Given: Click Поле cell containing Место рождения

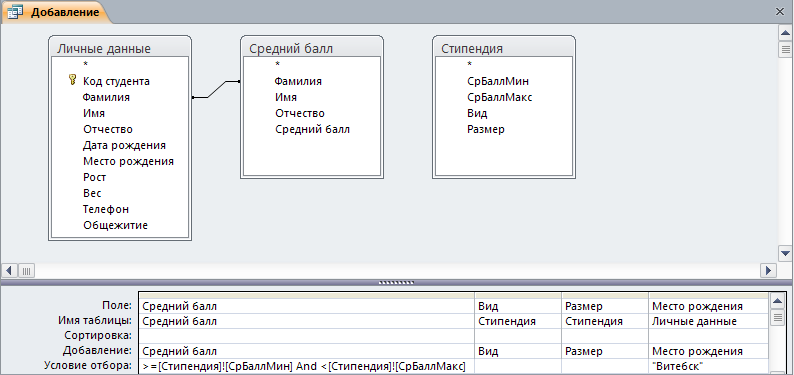Looking at the screenshot, I should 707,306.
